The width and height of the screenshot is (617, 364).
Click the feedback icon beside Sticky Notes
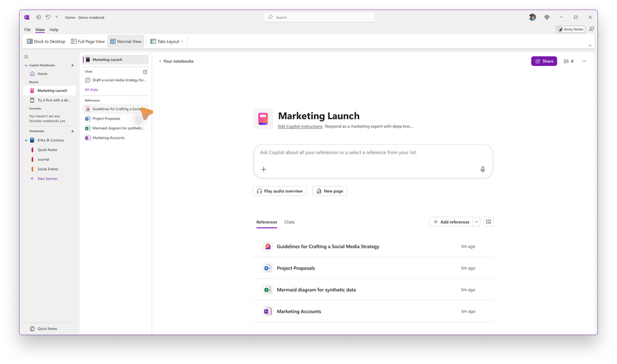point(592,29)
